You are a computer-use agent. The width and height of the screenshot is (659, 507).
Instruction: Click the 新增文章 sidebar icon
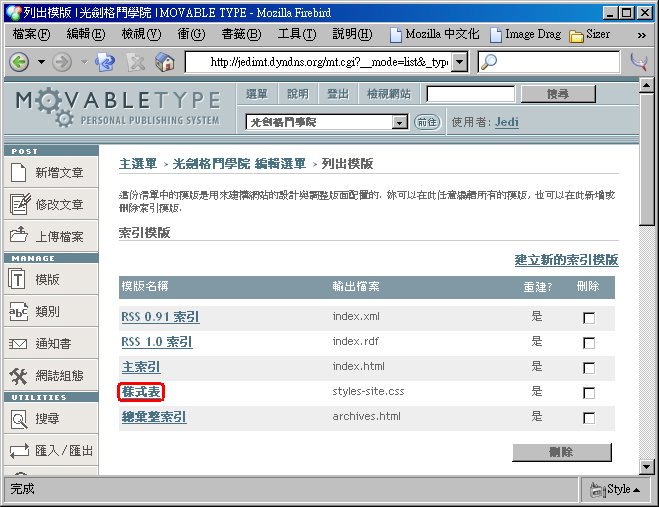[18, 172]
